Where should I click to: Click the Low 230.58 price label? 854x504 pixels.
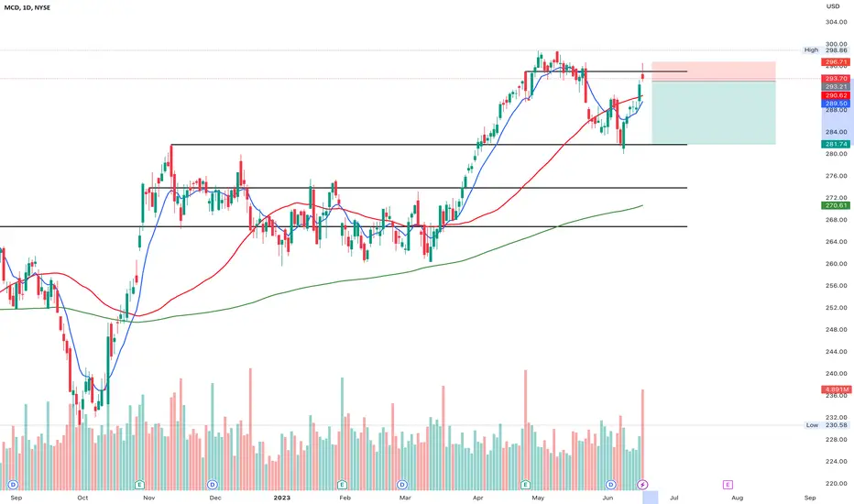click(x=827, y=425)
